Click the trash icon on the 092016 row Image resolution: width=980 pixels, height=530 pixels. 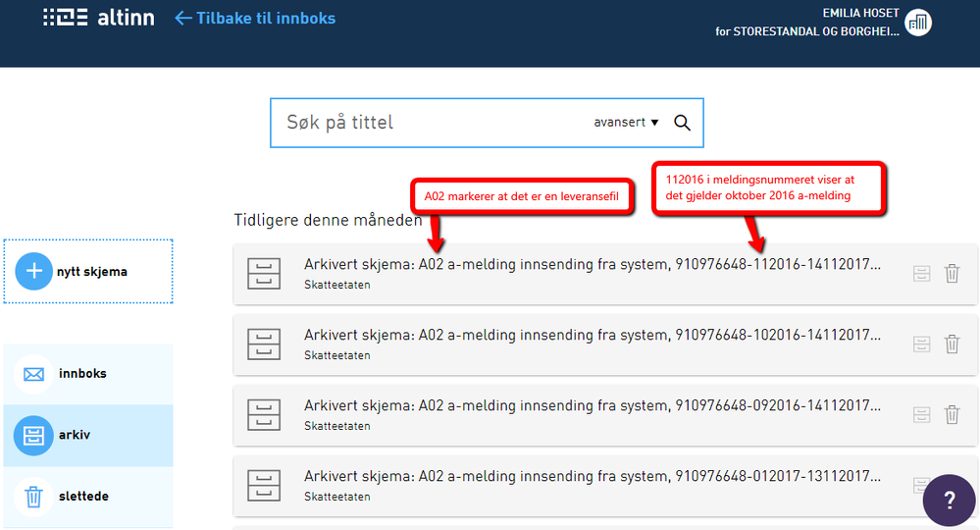coord(952,414)
